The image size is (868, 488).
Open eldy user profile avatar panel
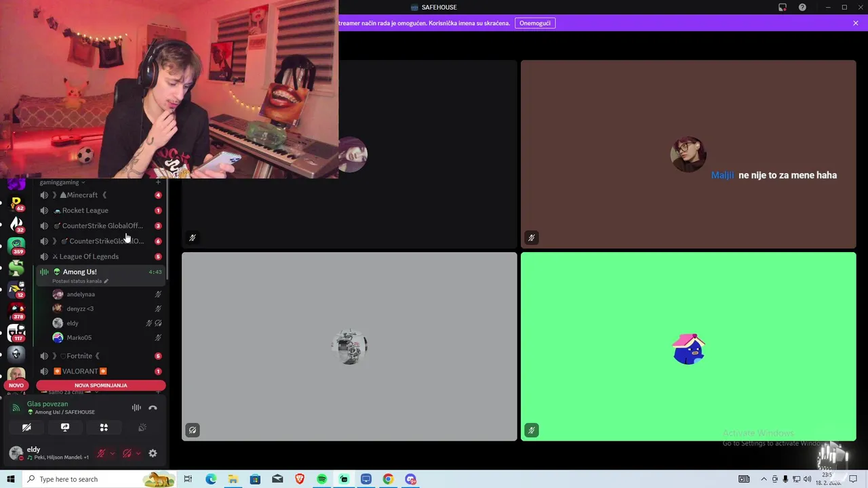coord(49,453)
